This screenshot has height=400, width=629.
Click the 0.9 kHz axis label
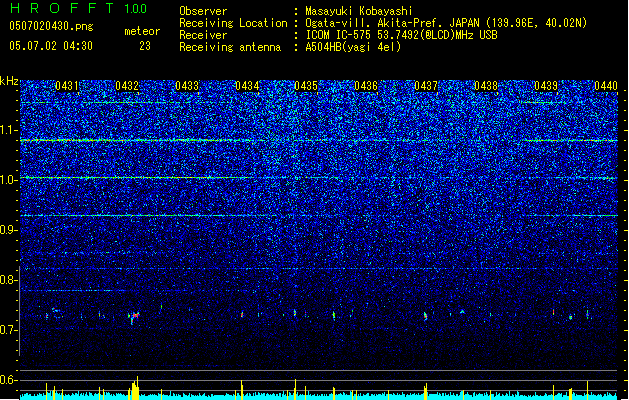click(x=8, y=230)
